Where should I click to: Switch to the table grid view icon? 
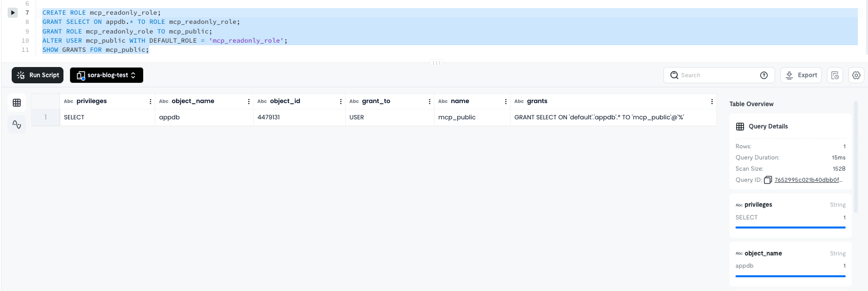pyautogui.click(x=17, y=103)
